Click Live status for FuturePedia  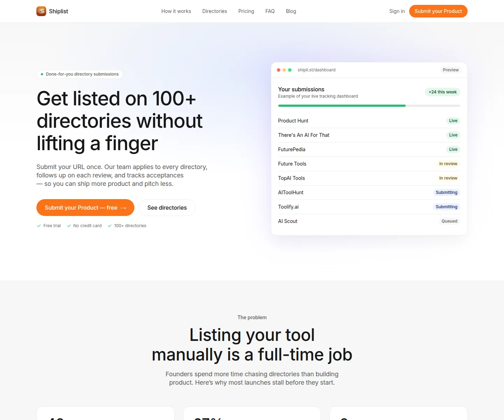(453, 149)
